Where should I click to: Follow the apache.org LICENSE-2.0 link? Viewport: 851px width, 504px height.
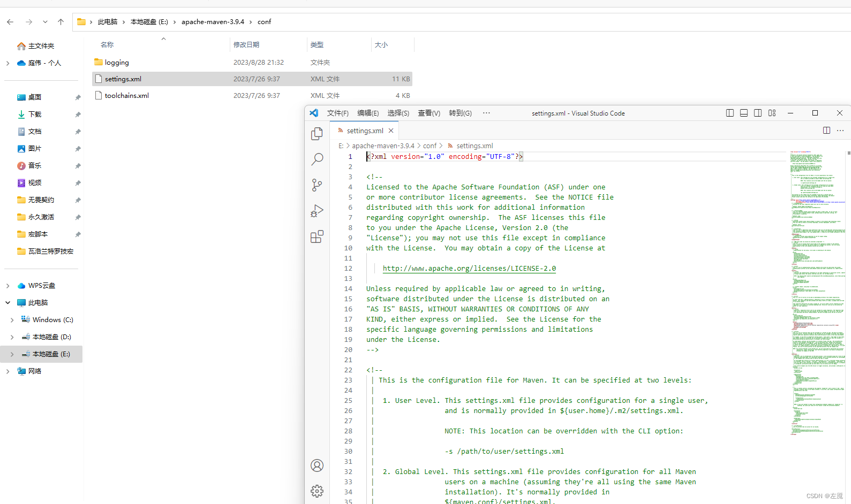469,268
